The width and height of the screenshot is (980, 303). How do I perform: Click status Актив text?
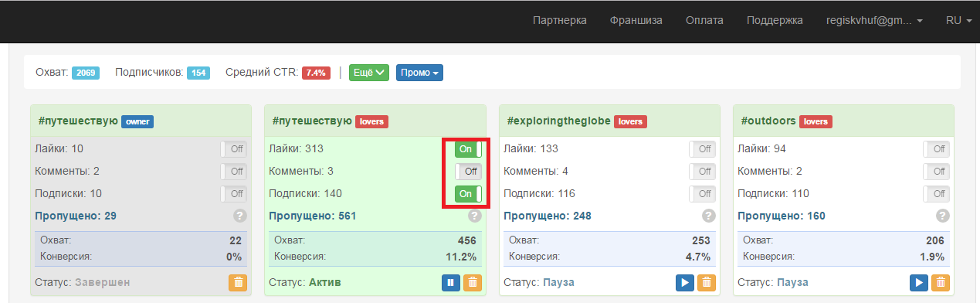pyautogui.click(x=325, y=282)
